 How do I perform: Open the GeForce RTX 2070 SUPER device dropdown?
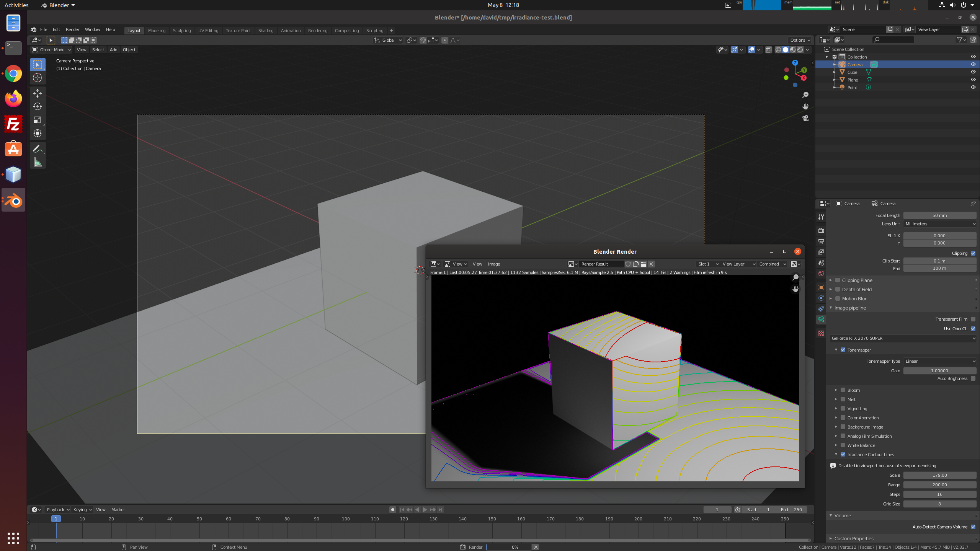point(903,338)
